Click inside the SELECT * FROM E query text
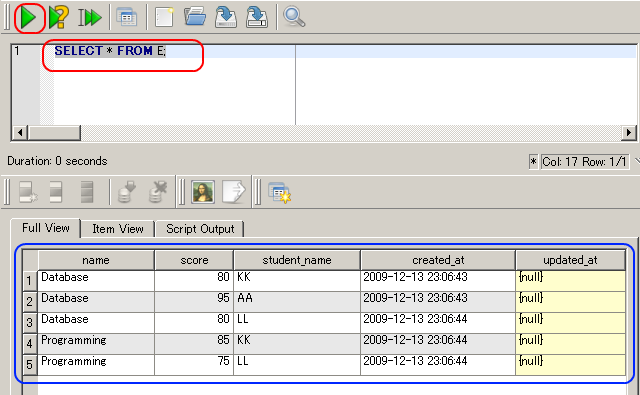640x395 pixels. pos(110,51)
